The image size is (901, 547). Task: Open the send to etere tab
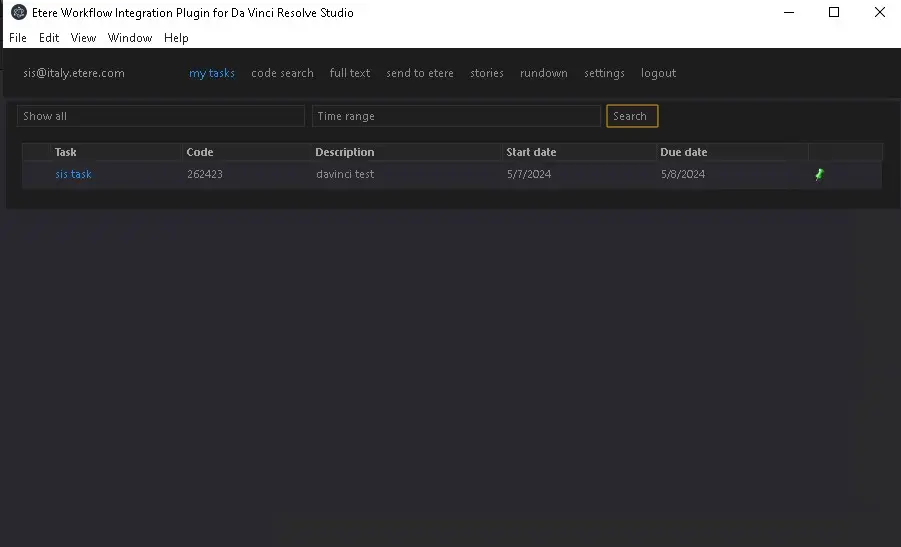pos(420,73)
